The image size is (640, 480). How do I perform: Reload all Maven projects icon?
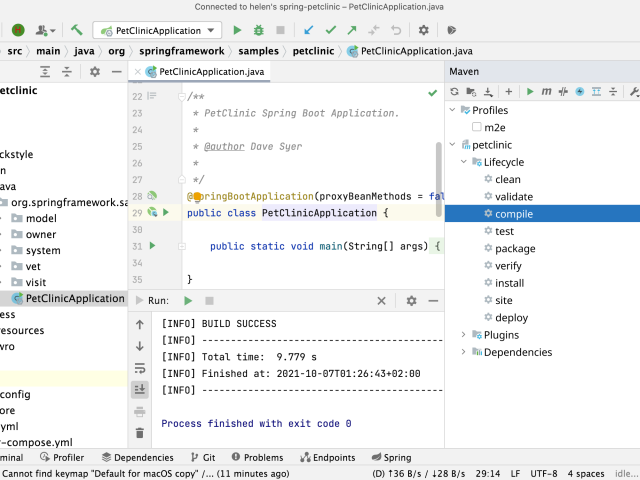pos(454,92)
